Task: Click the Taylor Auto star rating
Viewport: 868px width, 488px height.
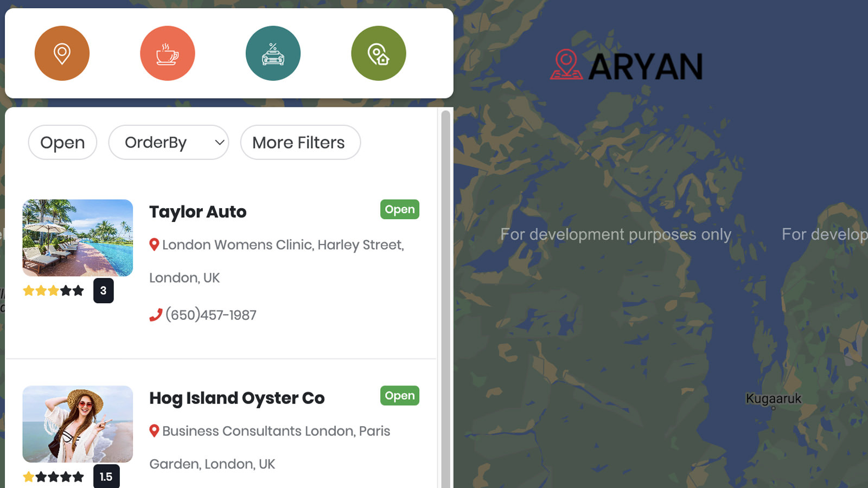Action: click(x=53, y=291)
